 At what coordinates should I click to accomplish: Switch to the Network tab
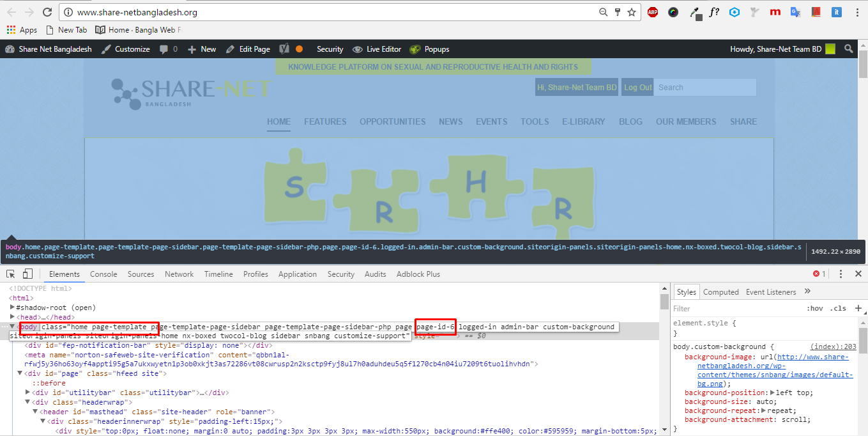179,274
